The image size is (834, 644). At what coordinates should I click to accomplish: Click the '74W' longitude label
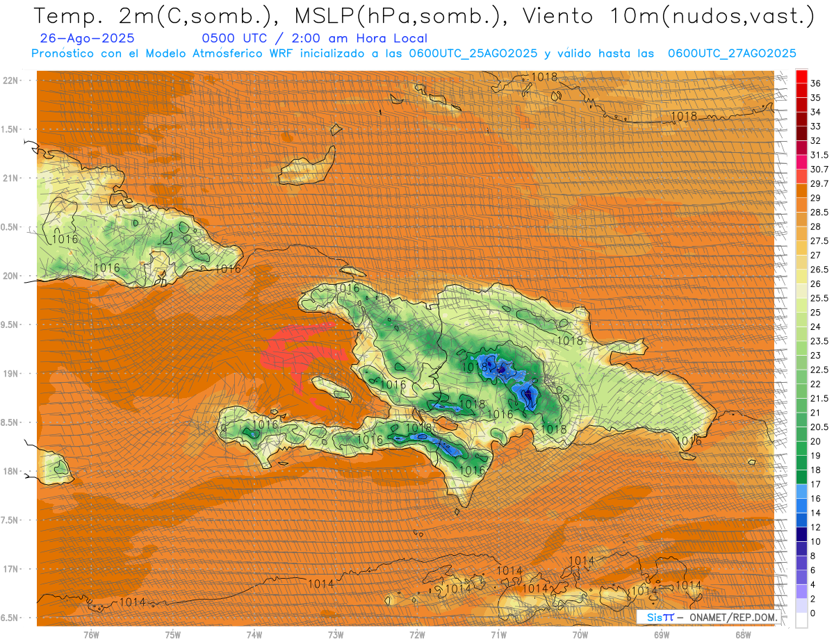[x=254, y=635]
